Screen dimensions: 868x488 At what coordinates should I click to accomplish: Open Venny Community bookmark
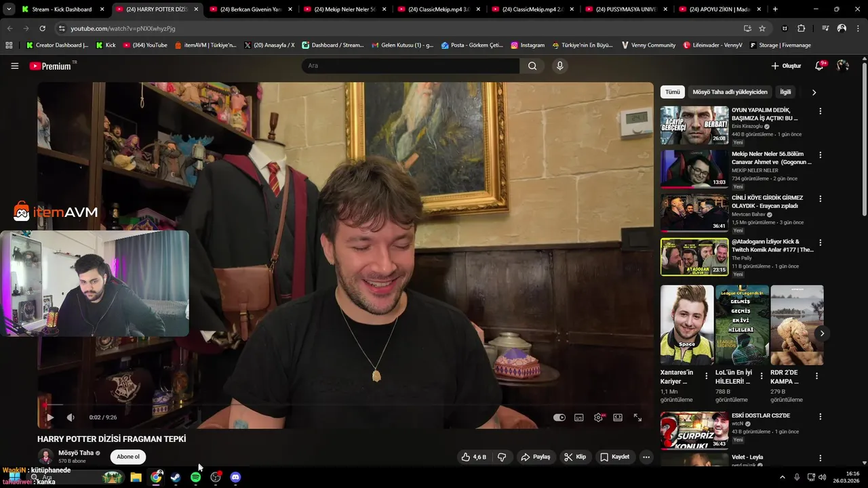tap(648, 45)
